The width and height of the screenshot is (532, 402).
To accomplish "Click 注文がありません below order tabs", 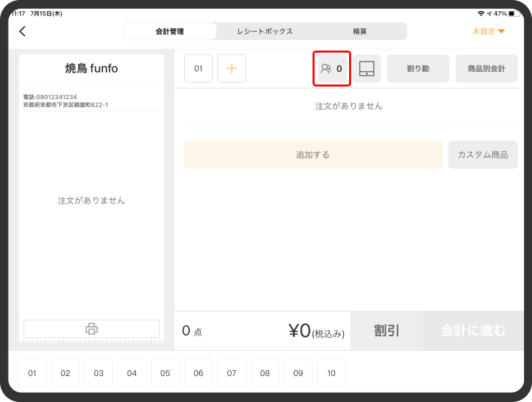I will pos(348,106).
